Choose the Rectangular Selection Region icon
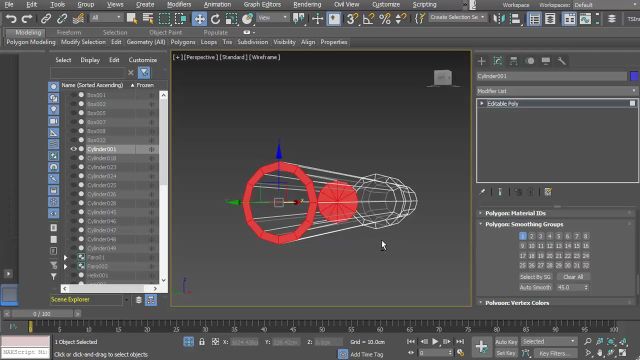 click(x=164, y=19)
